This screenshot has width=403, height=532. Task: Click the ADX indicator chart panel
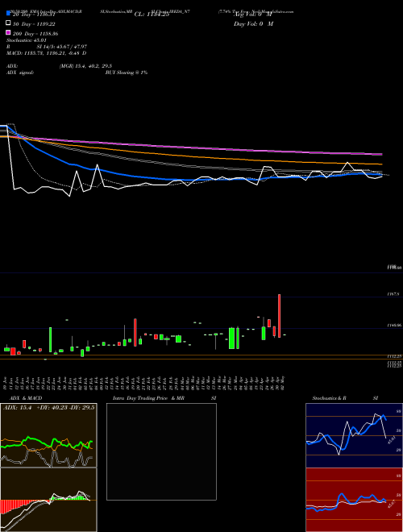point(48,435)
